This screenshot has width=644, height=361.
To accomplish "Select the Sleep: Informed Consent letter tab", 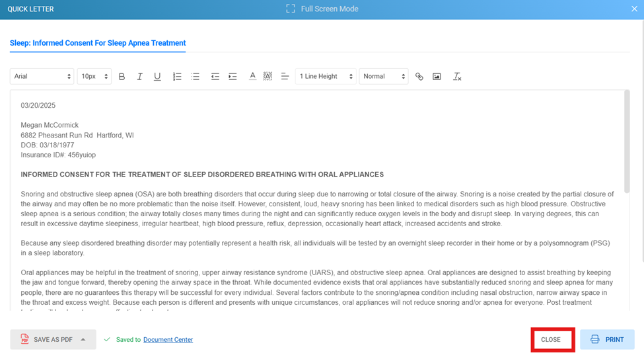I will (x=98, y=43).
